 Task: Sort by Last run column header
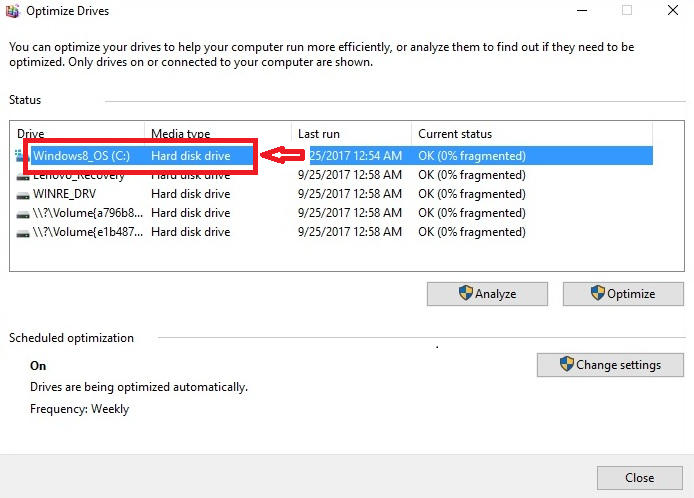(352, 134)
